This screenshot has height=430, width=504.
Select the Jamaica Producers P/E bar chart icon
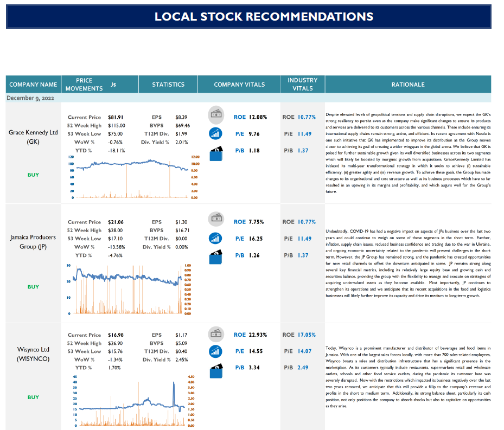pyautogui.click(x=215, y=238)
